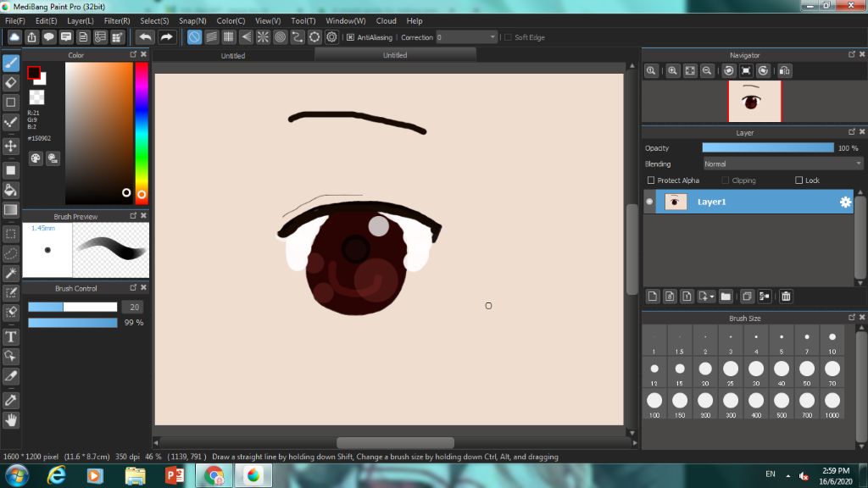Select brush size 10 preset

point(832,341)
